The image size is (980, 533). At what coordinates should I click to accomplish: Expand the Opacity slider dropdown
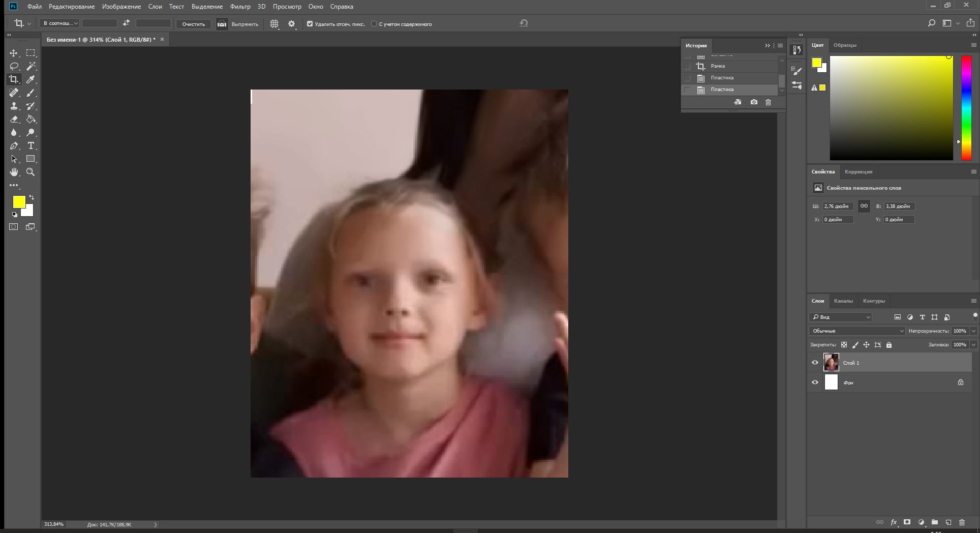(973, 331)
